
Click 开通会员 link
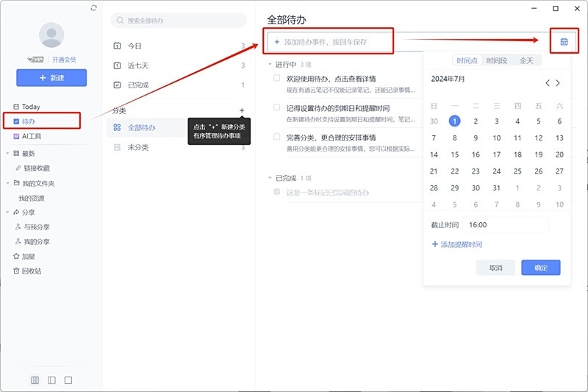[64, 60]
